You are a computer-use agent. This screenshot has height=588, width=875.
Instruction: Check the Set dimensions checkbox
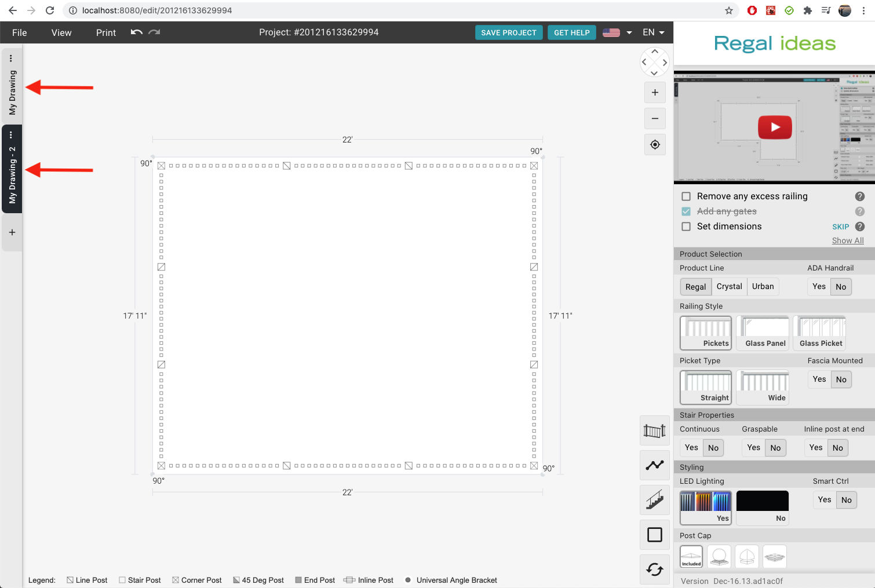686,227
